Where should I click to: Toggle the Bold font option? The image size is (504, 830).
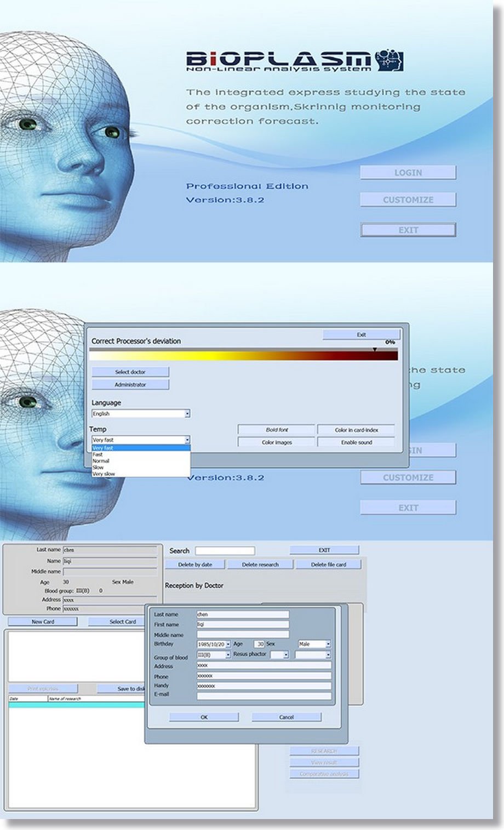[277, 430]
